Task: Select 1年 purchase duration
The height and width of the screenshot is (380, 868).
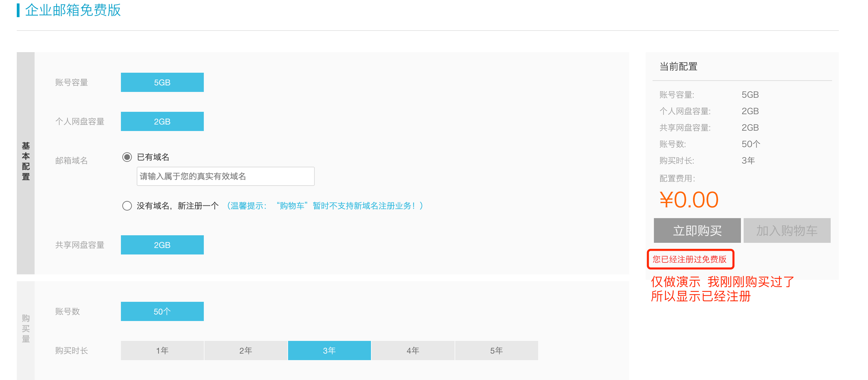Action: tap(162, 351)
